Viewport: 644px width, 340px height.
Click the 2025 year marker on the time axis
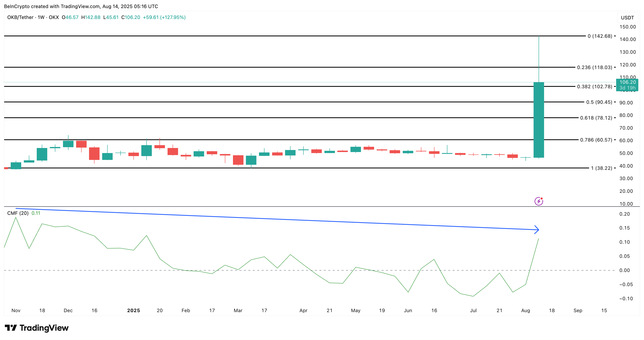tap(133, 311)
